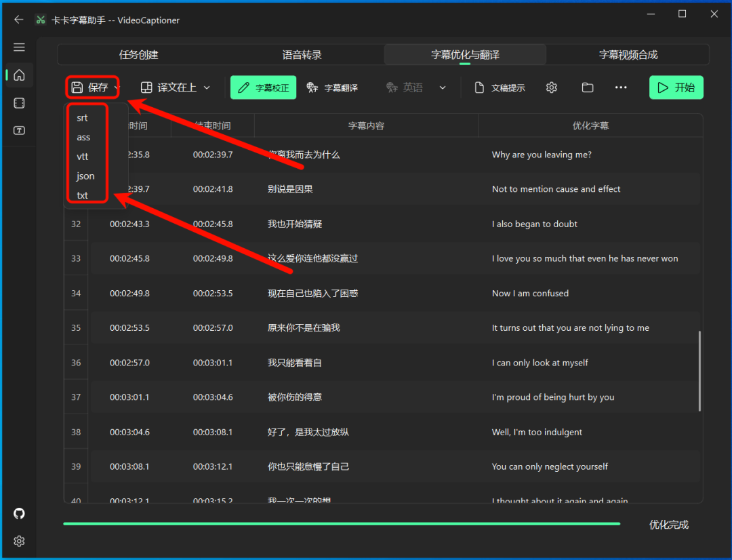Switch to the 语音转录 tab

coord(302,55)
